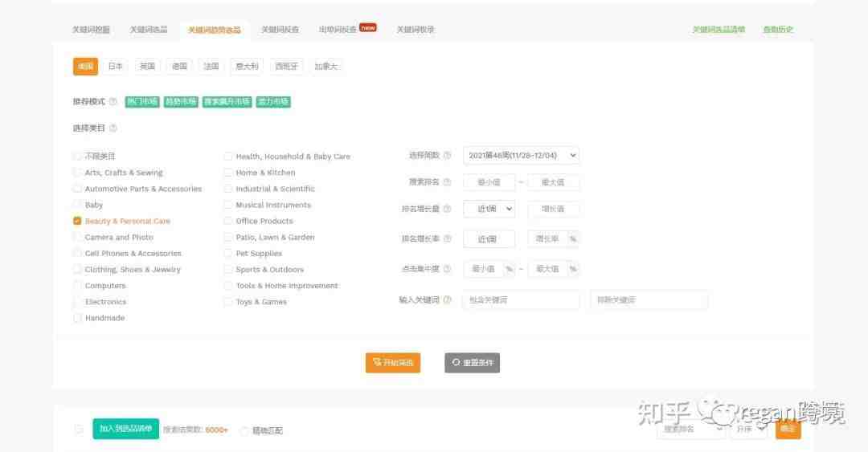Screen dimensions: 868x452
Task: Open help icon beside 输入关键词 label
Action: (x=448, y=299)
